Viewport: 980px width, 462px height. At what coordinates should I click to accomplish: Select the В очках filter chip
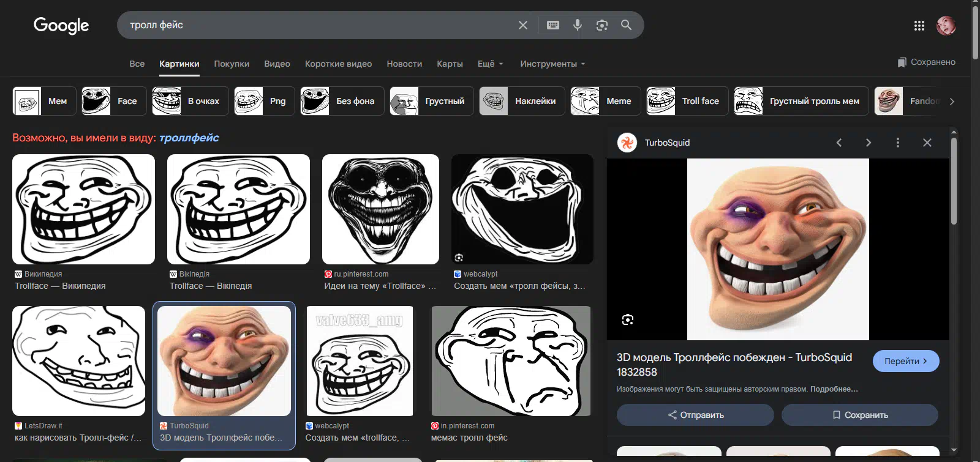click(x=190, y=101)
